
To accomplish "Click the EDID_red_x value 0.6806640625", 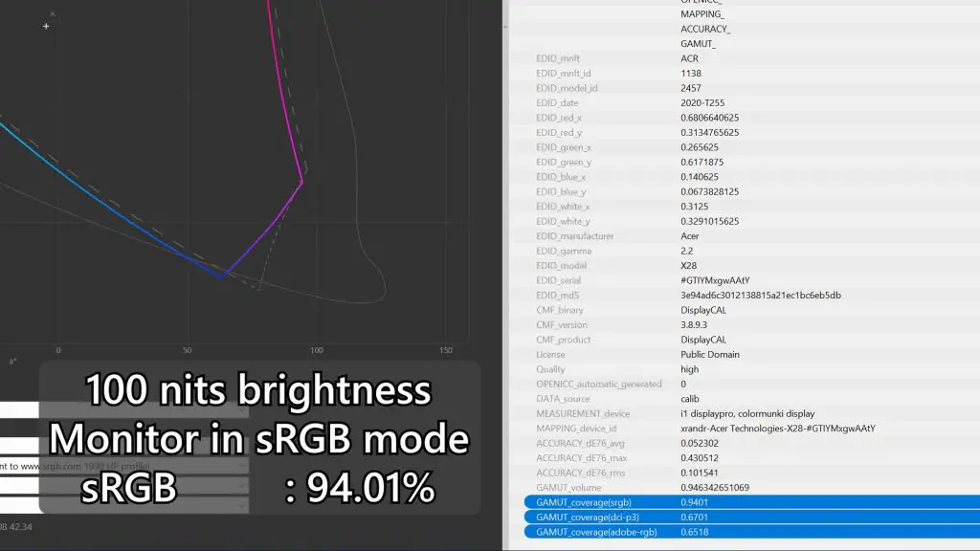I will coord(709,118).
